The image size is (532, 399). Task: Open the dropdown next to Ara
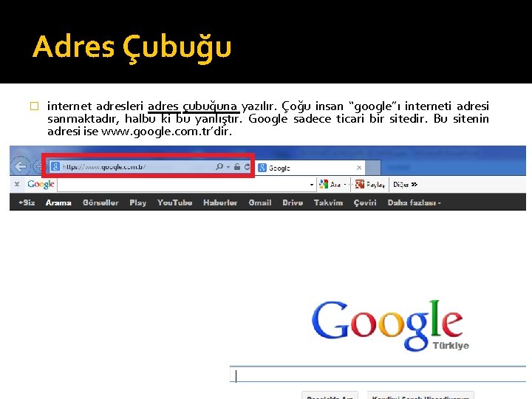345,185
